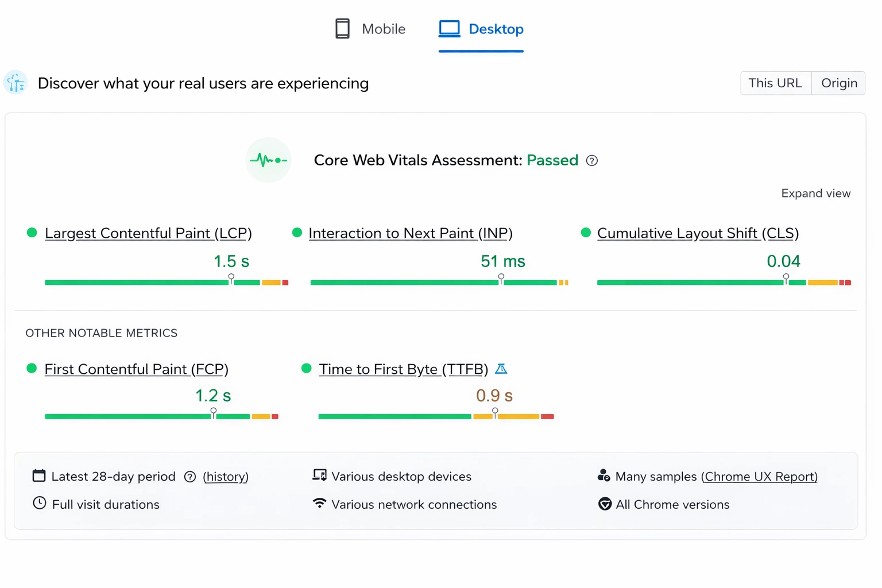Click the experimental flask icon next to TTFB

coord(501,369)
